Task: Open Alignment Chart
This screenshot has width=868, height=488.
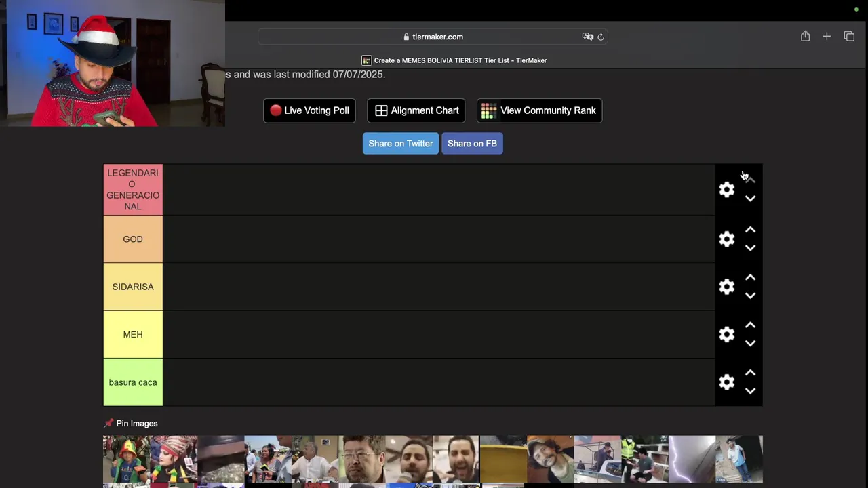Action: pos(416,110)
